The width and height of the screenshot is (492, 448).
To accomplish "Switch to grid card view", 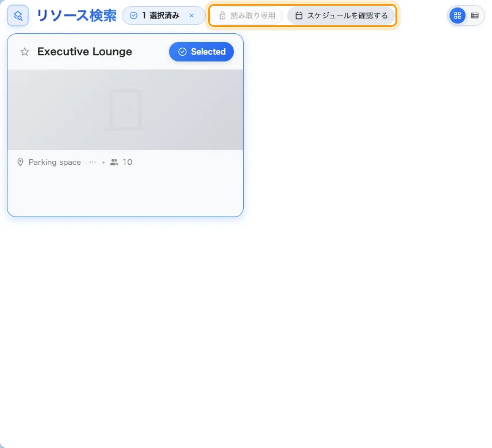I will point(458,16).
